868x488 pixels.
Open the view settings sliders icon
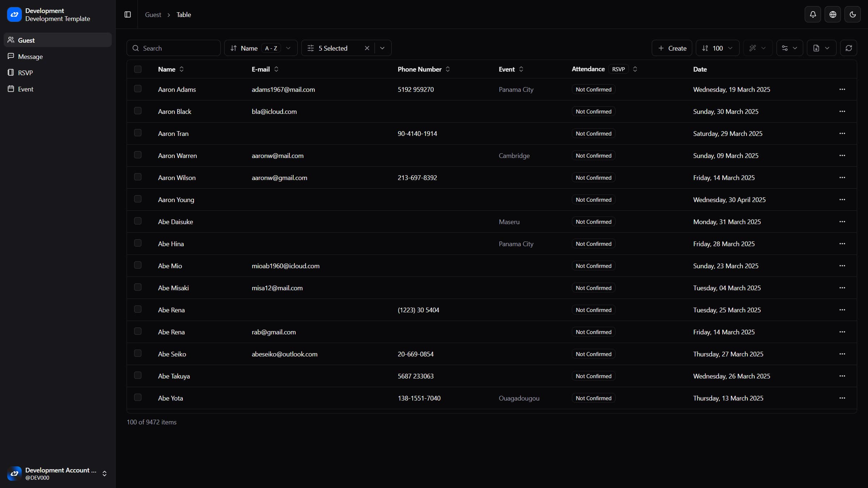coord(789,48)
